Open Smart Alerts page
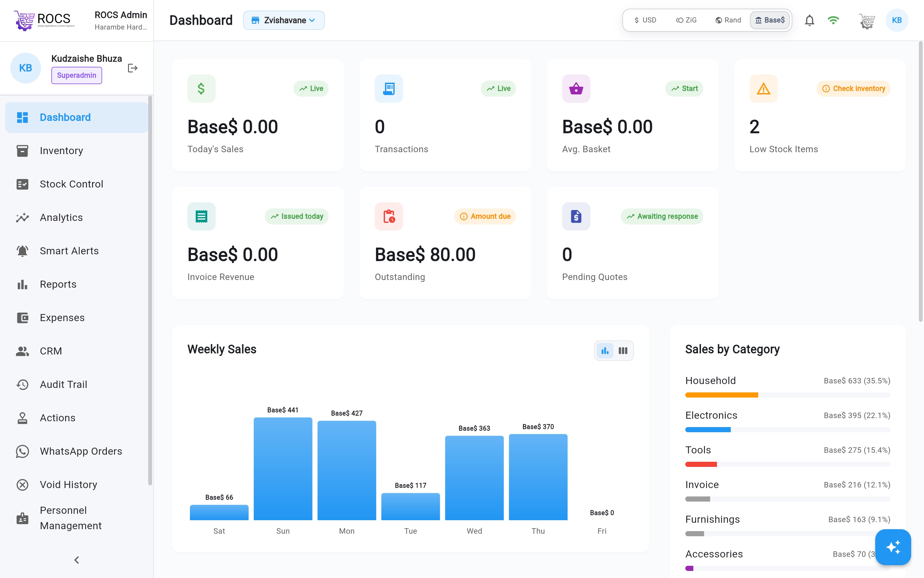 coord(76,251)
